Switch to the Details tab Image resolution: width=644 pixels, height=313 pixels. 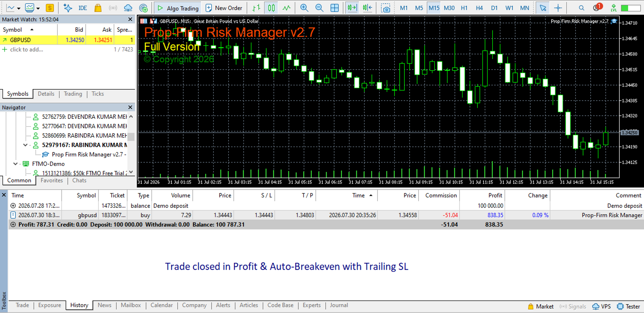coord(46,94)
